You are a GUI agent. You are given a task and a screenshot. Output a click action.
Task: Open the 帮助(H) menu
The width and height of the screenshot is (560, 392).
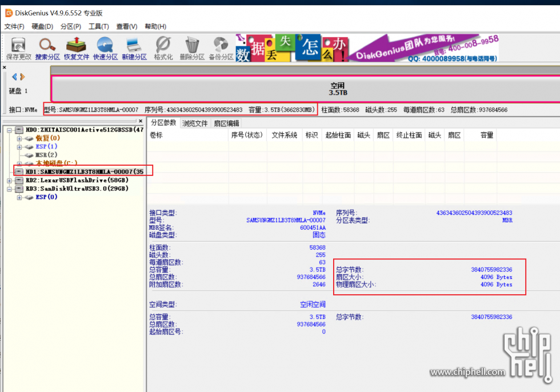[x=155, y=26]
